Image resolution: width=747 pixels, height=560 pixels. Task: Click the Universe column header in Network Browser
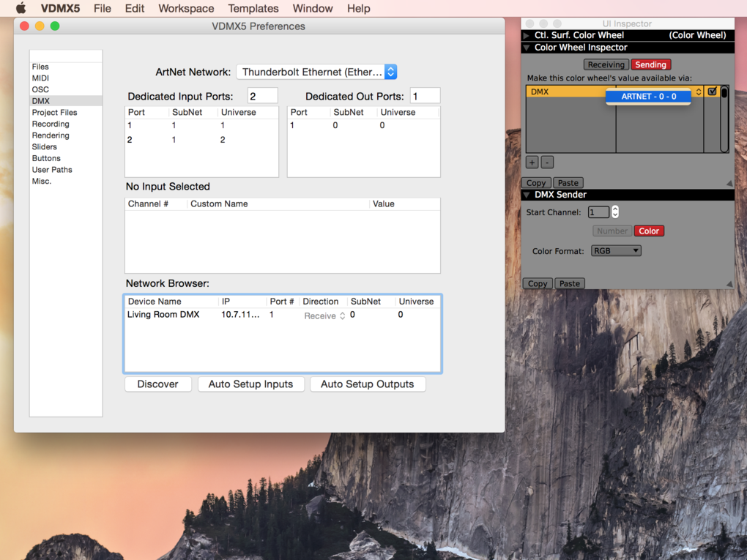coord(417,302)
